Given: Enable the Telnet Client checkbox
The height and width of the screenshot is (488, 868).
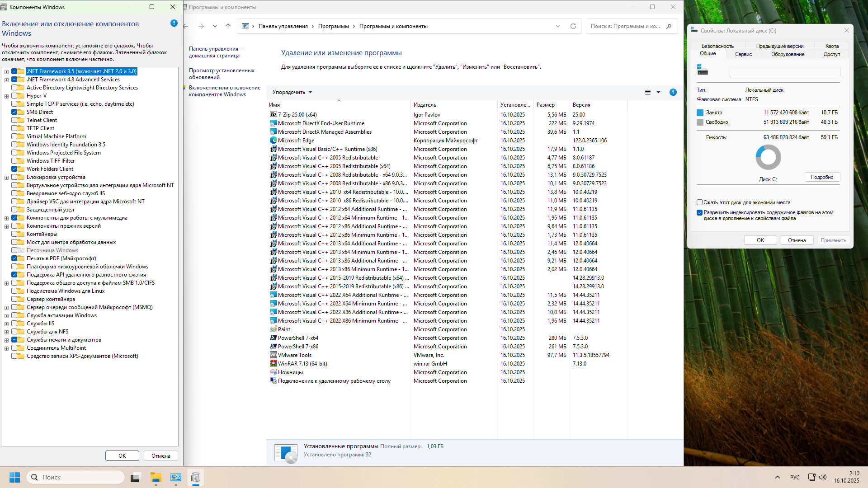Looking at the screenshot, I should pyautogui.click(x=14, y=120).
